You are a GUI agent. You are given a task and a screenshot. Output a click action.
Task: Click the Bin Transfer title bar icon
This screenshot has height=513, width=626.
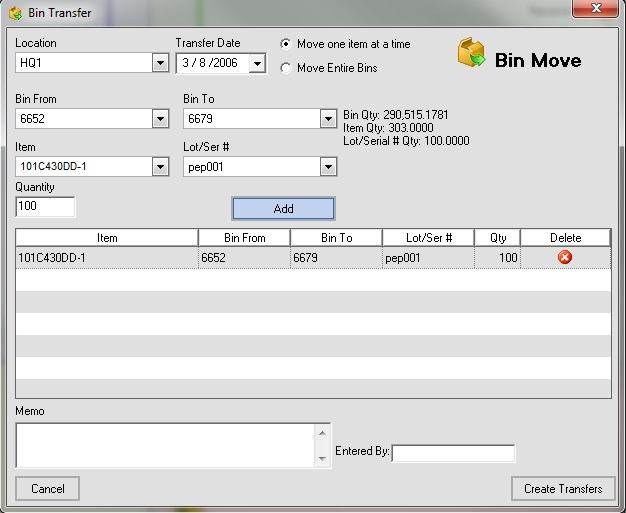pyautogui.click(x=15, y=13)
